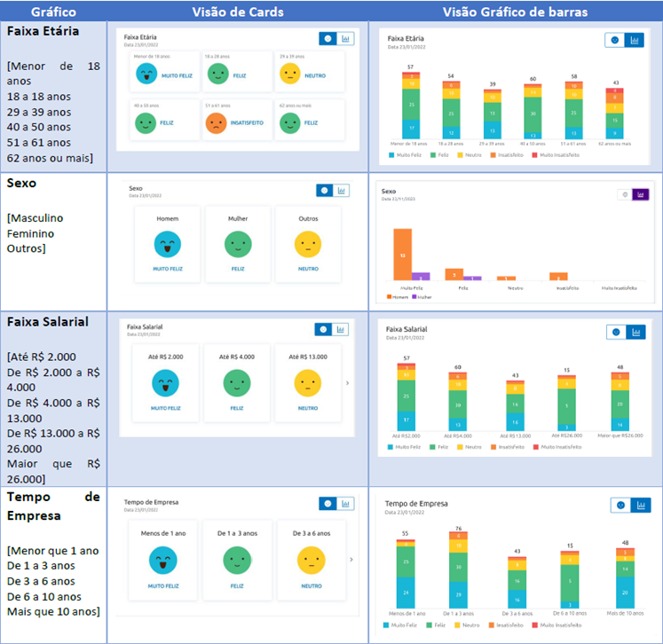Viewport: 663px width, 644px height.
Task: Select the De 1 a 3 anos card
Action: pos(237,561)
